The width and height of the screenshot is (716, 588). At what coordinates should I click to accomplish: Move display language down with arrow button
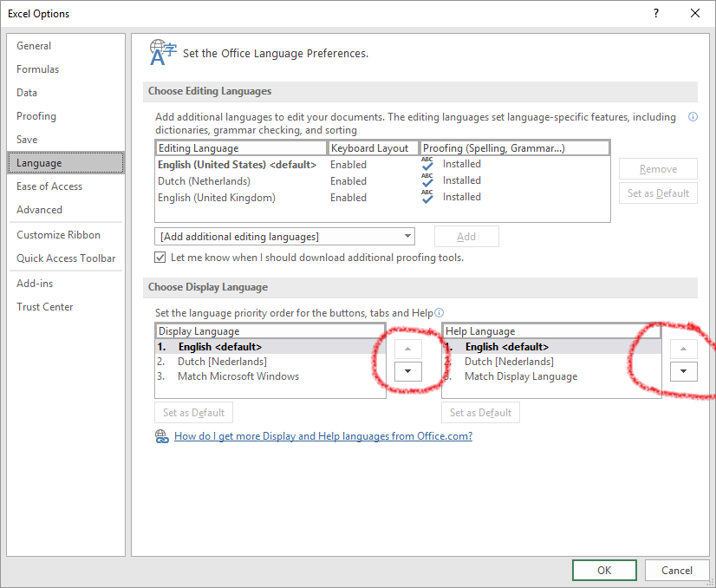(x=407, y=371)
